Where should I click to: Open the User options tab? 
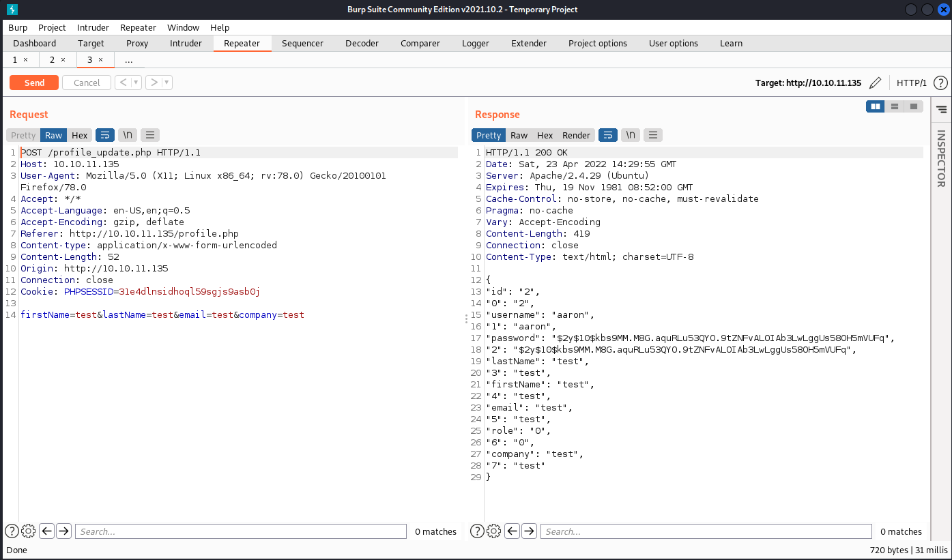tap(674, 43)
